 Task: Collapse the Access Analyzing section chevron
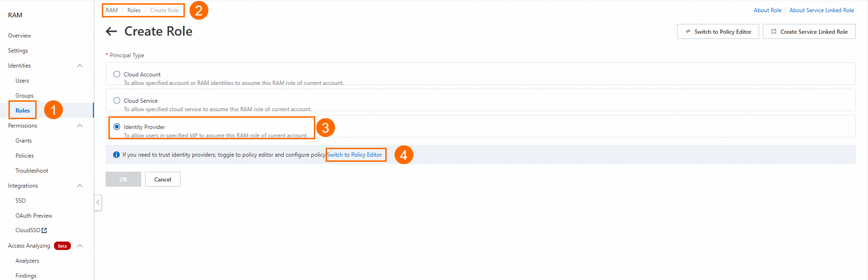(x=80, y=246)
